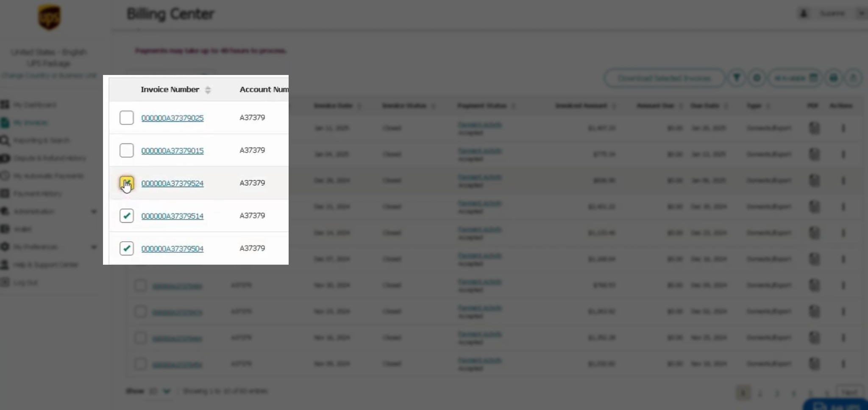Open PDF icon for Nov 30, 2024 invoice
The width and height of the screenshot is (868, 410).
point(814,285)
